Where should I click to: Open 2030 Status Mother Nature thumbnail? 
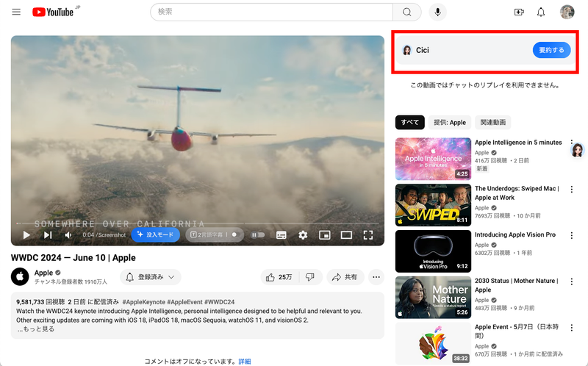click(x=433, y=298)
